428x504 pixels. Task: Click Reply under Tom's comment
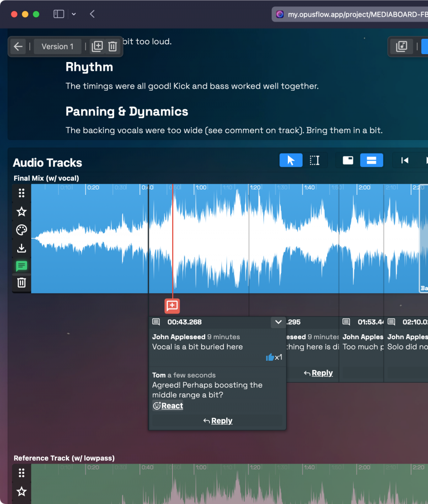tap(217, 421)
